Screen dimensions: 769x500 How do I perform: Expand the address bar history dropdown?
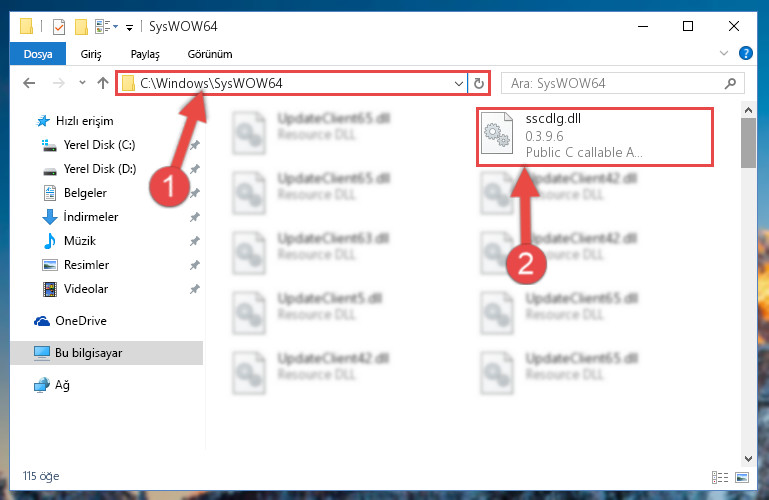[x=459, y=83]
